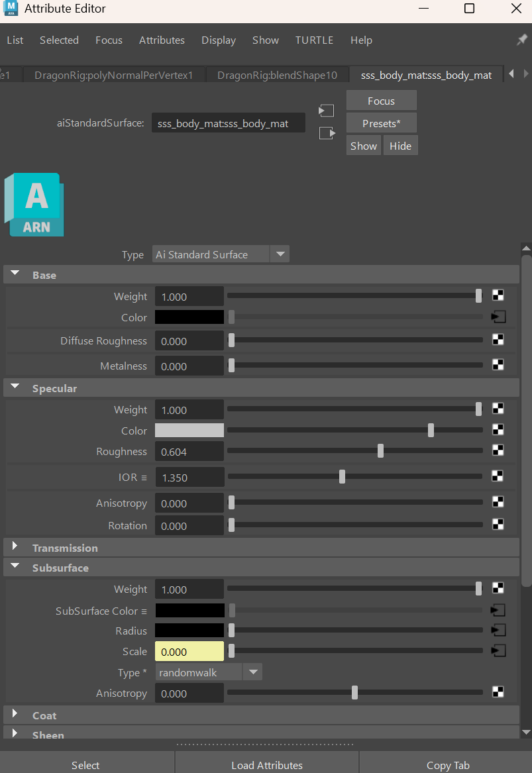Open the Selected menu
532x773 pixels.
(59, 40)
